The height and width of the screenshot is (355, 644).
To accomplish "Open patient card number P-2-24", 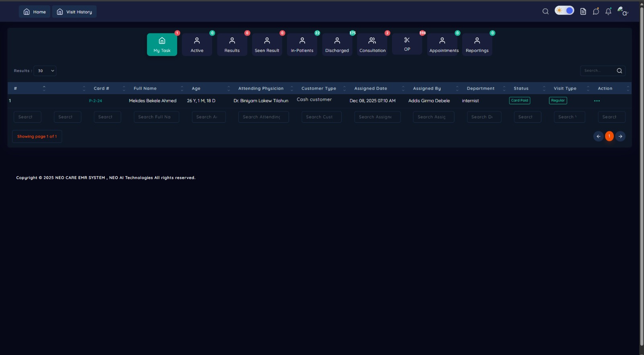I will click(95, 101).
